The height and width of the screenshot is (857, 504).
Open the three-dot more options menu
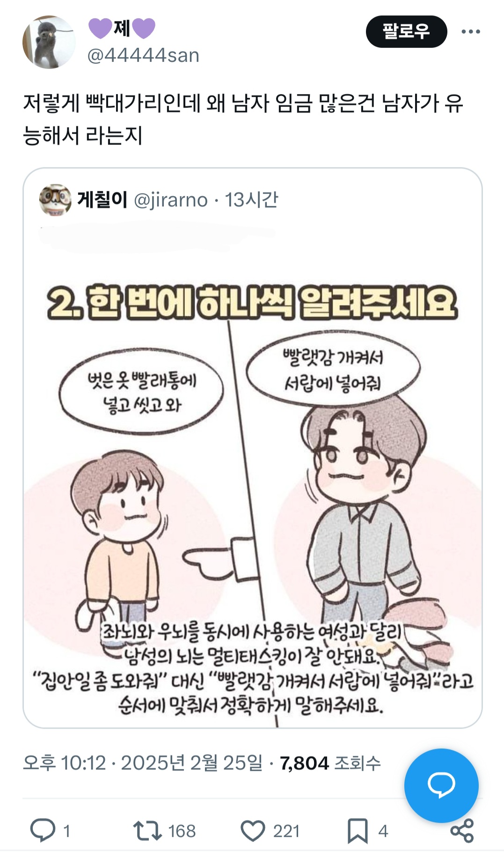click(471, 31)
